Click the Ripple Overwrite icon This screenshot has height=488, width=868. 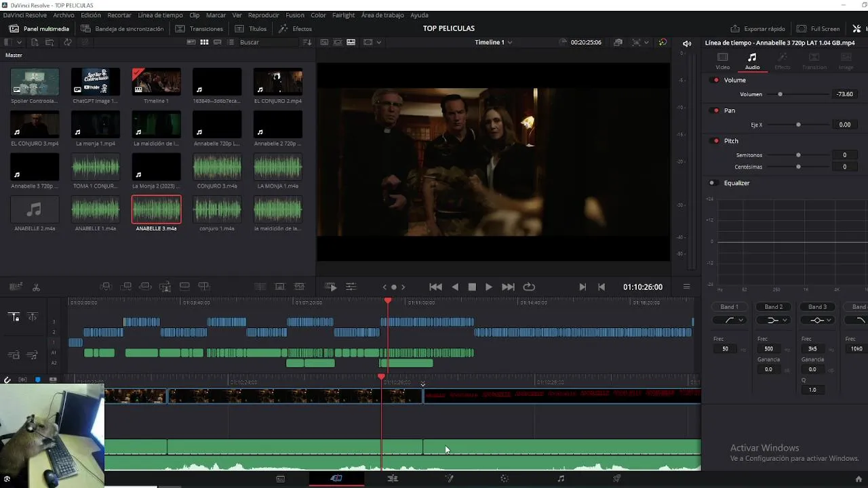click(144, 287)
